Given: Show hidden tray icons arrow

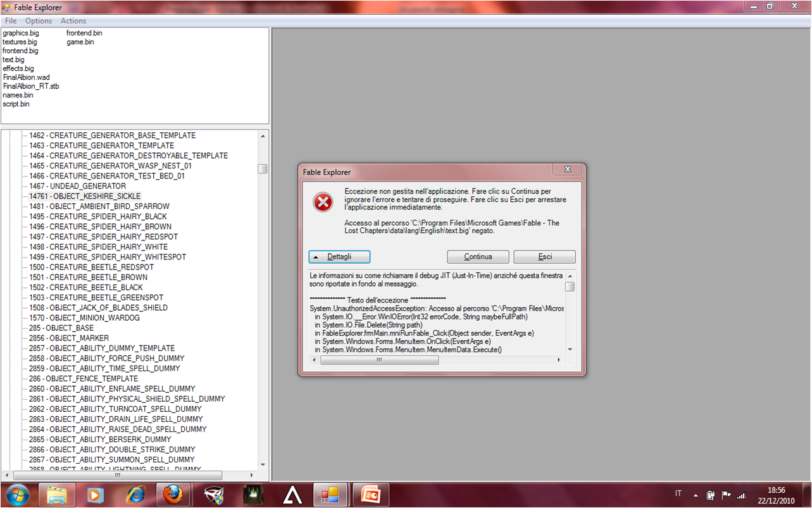Looking at the screenshot, I should [696, 495].
